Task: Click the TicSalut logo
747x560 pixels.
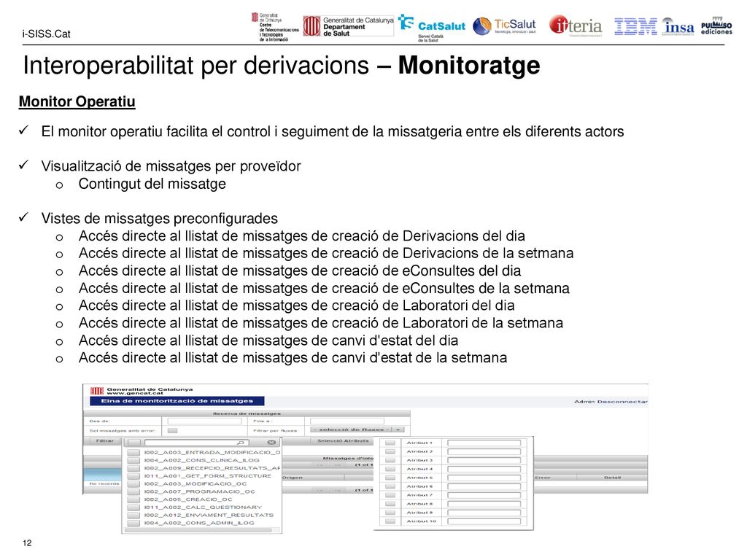Action: tap(505, 26)
